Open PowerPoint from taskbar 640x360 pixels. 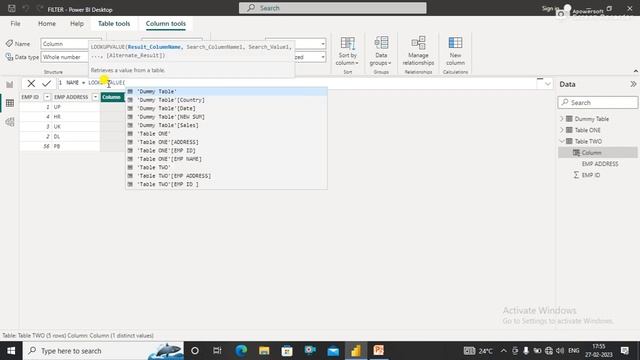click(379, 351)
